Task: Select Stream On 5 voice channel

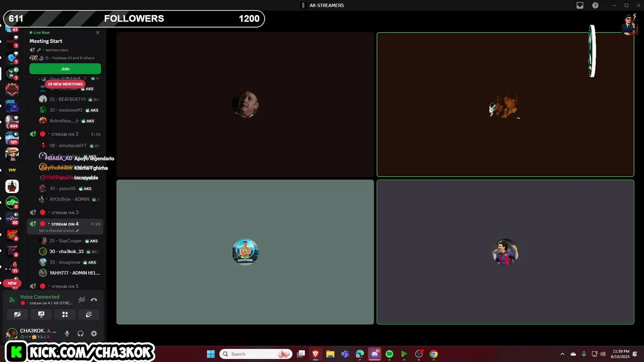Action: pyautogui.click(x=65, y=286)
